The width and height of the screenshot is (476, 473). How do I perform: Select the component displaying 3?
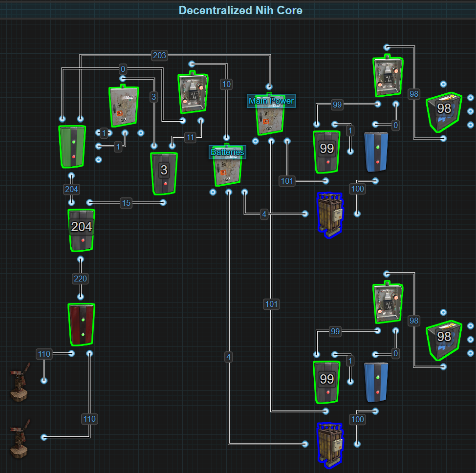coord(164,173)
